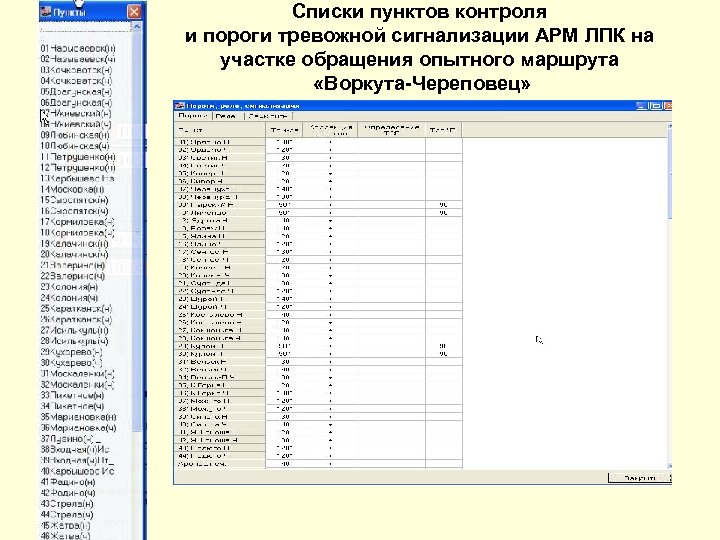Click the Закрыть button
This screenshot has height=540, width=720.
(x=640, y=478)
